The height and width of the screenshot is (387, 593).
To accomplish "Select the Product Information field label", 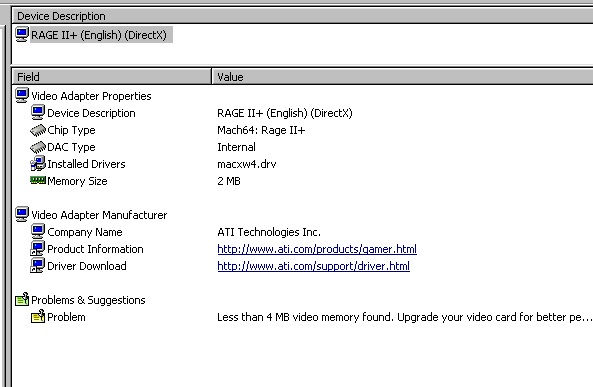I will click(95, 249).
